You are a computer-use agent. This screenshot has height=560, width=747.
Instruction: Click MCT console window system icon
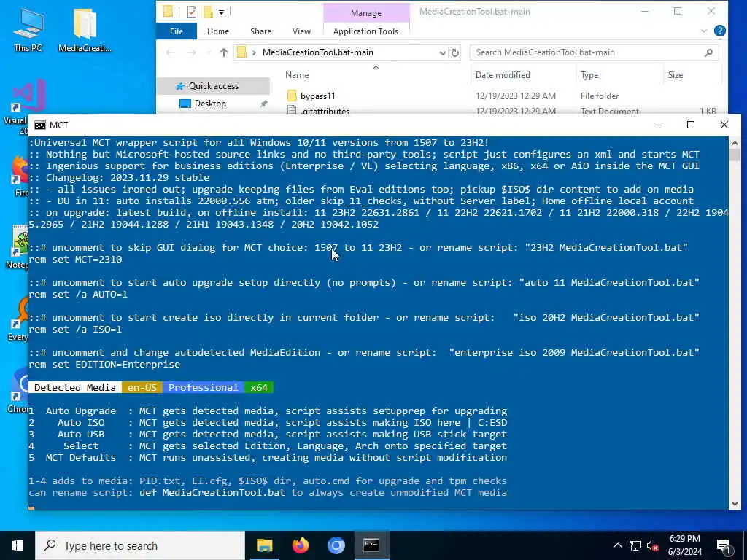point(40,125)
